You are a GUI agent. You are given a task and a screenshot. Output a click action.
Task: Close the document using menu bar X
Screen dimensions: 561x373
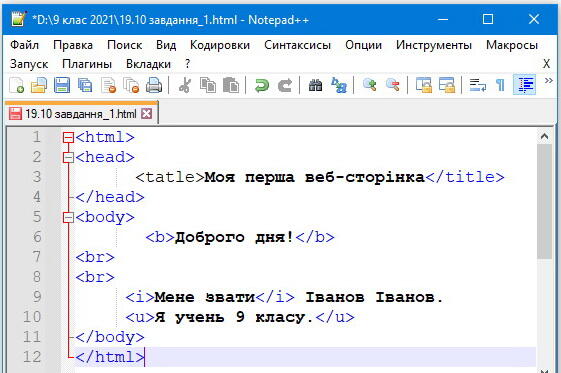[x=546, y=64]
